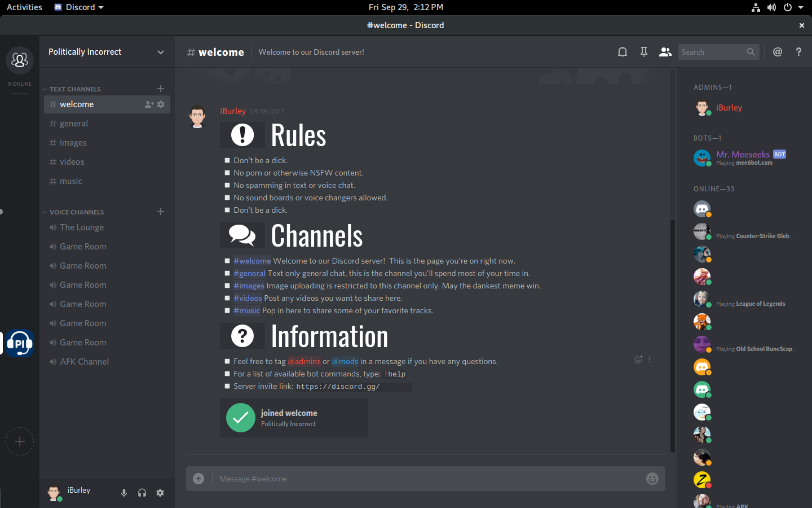Open member playing League of Legends
This screenshot has width=812, height=508.
click(x=744, y=299)
